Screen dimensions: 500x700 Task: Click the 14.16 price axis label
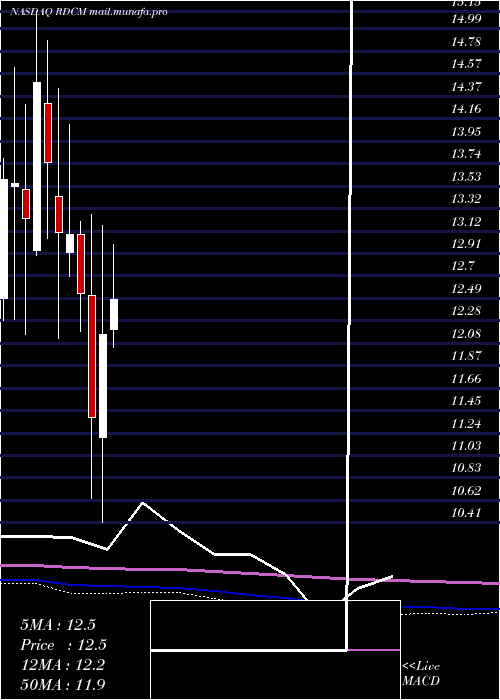pos(466,109)
